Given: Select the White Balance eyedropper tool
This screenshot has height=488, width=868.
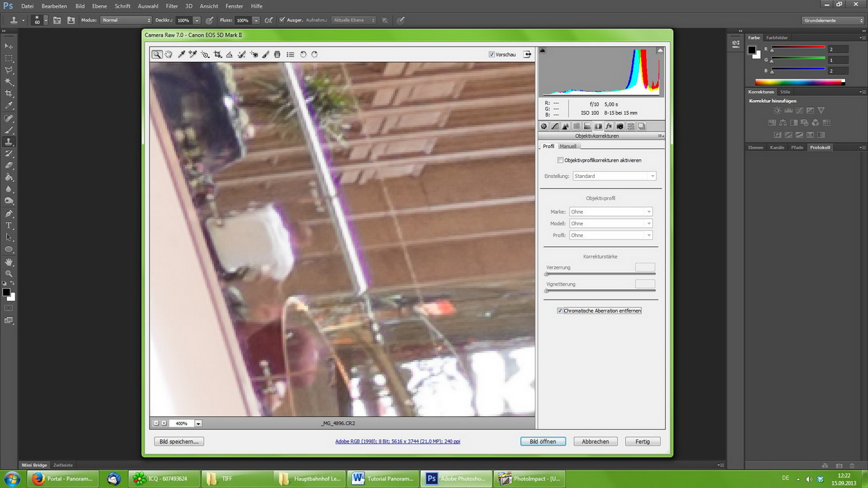Looking at the screenshot, I should point(181,54).
